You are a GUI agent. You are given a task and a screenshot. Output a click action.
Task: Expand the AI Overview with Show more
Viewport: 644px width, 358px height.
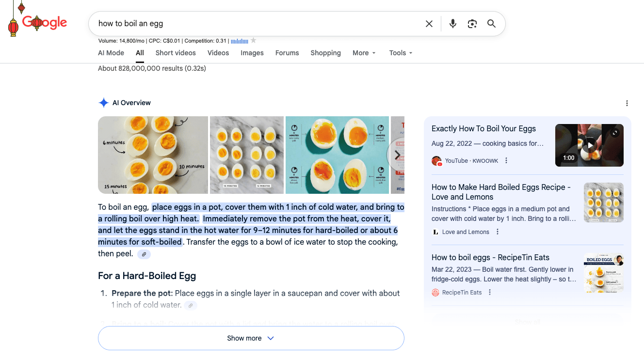251,338
